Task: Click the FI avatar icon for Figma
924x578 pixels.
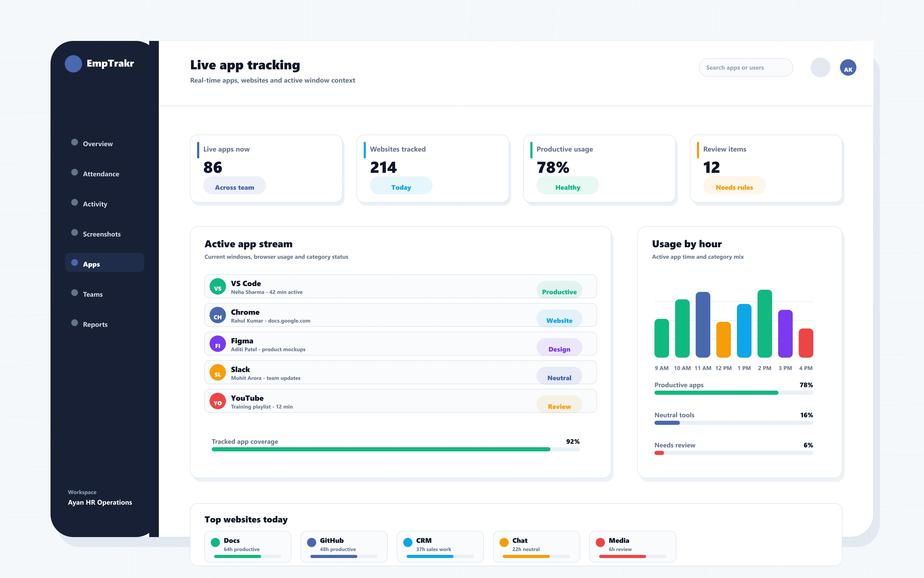Action: pyautogui.click(x=218, y=344)
